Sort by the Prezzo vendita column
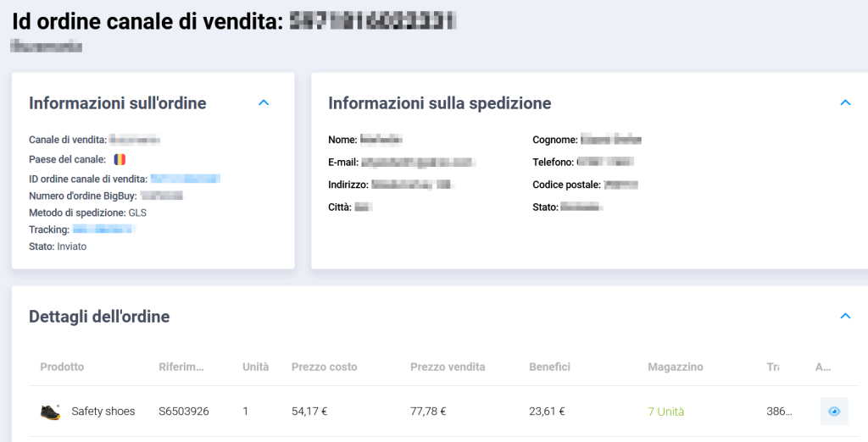Viewport: 868px width, 442px height. [447, 367]
